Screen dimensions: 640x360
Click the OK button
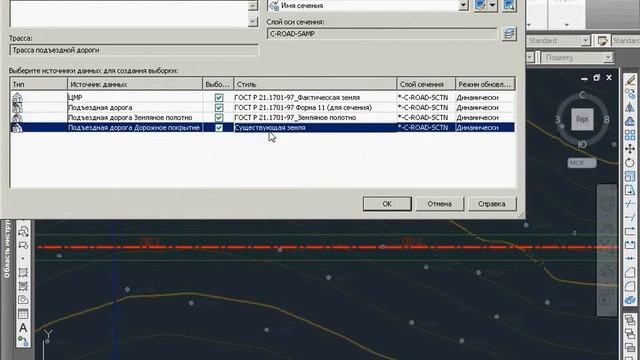tap(387, 204)
